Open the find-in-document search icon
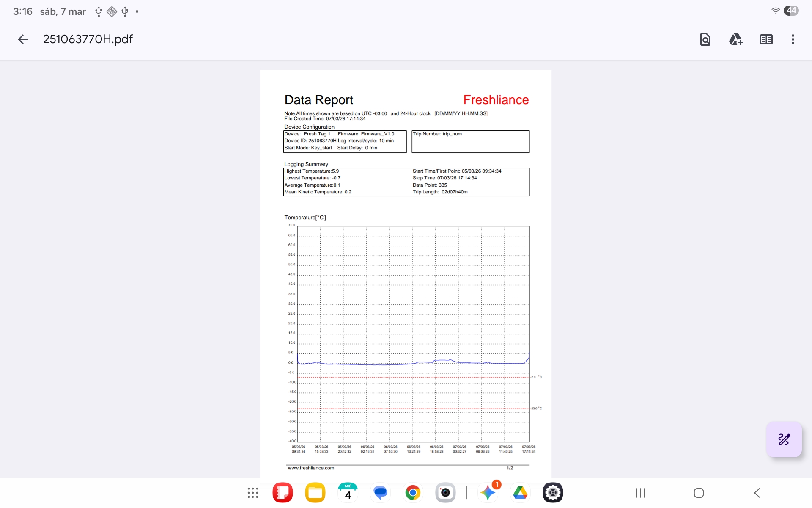 (705, 39)
